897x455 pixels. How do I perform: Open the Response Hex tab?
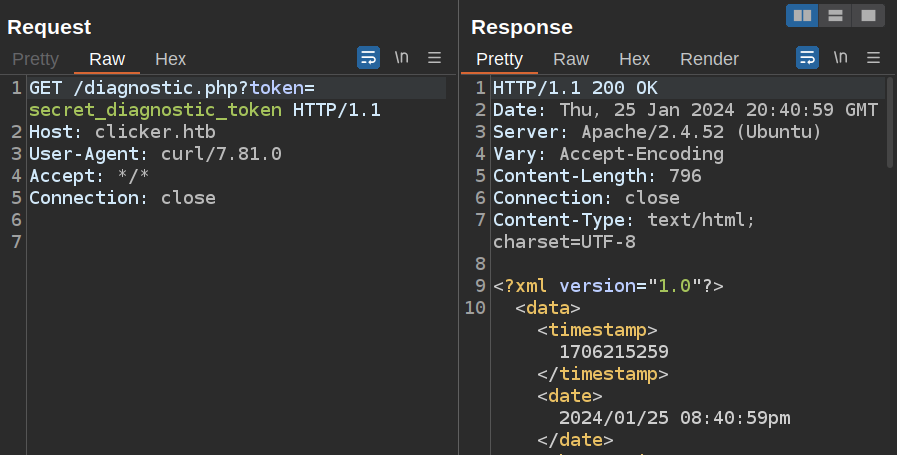634,59
